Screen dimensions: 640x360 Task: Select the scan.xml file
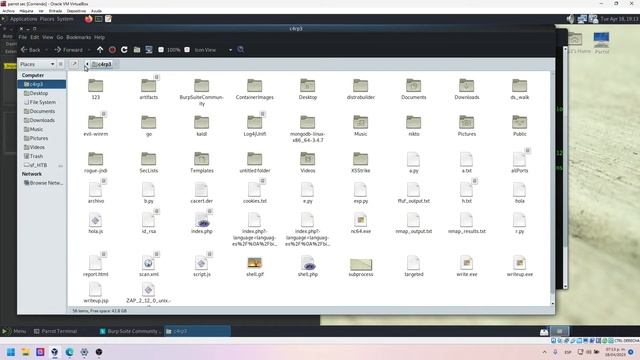click(x=149, y=266)
